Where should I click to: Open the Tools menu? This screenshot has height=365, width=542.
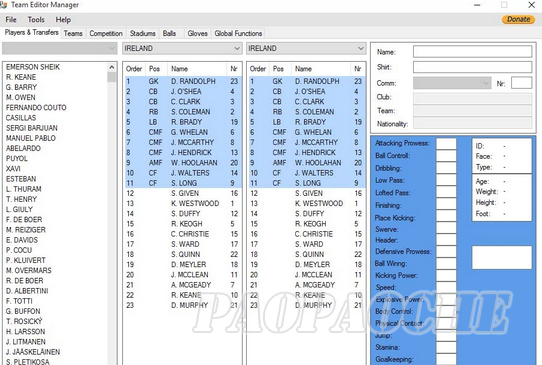[x=36, y=20]
